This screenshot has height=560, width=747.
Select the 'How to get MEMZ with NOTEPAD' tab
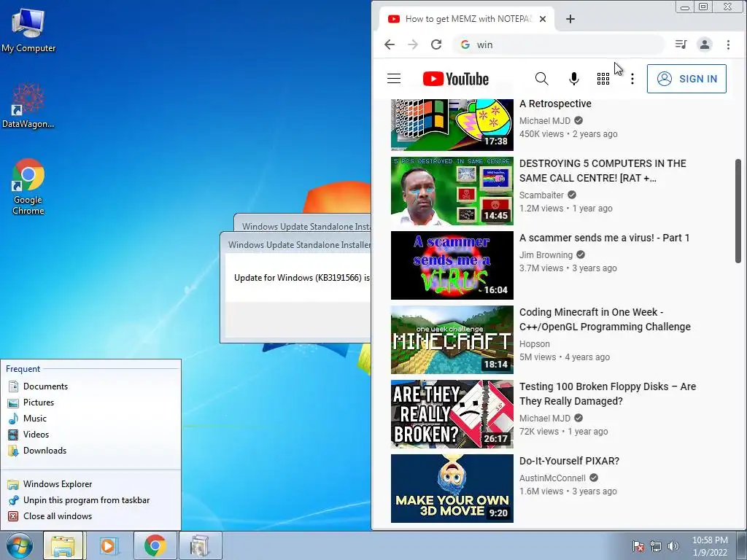coord(468,19)
